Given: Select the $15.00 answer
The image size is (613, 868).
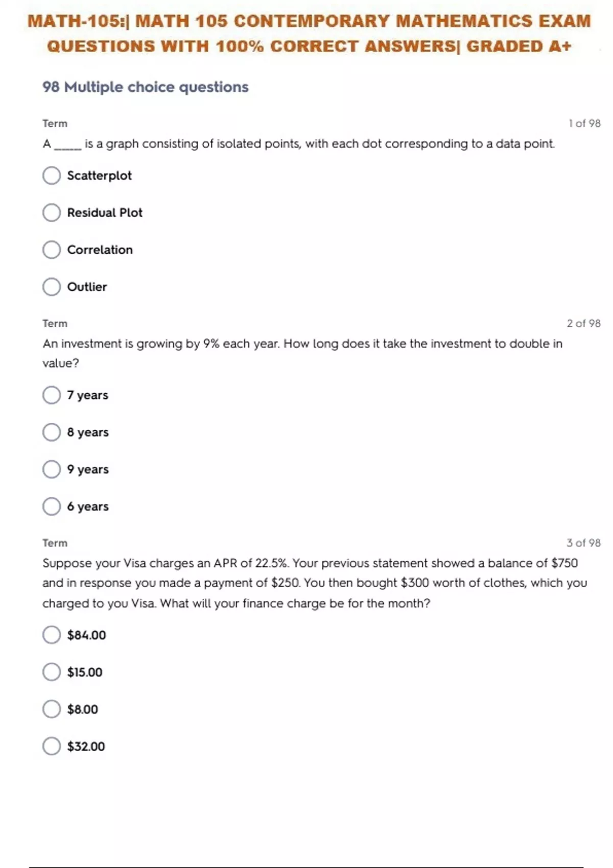Looking at the screenshot, I should pos(52,672).
